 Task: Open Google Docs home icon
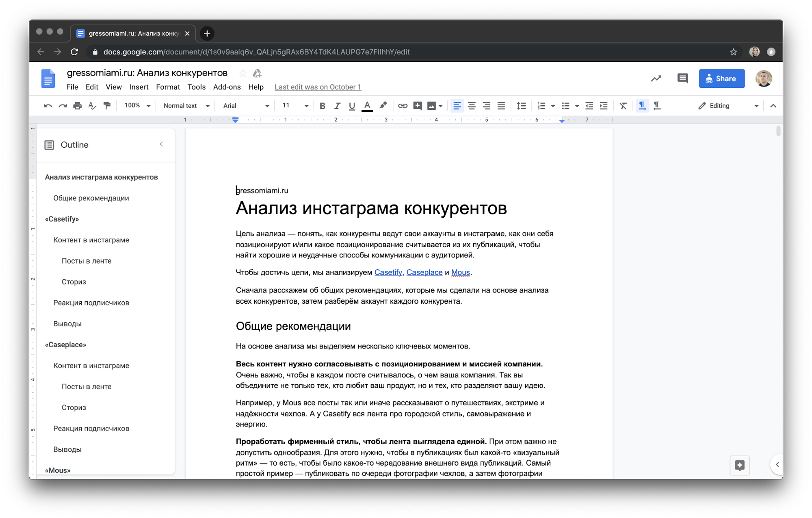coord(48,78)
